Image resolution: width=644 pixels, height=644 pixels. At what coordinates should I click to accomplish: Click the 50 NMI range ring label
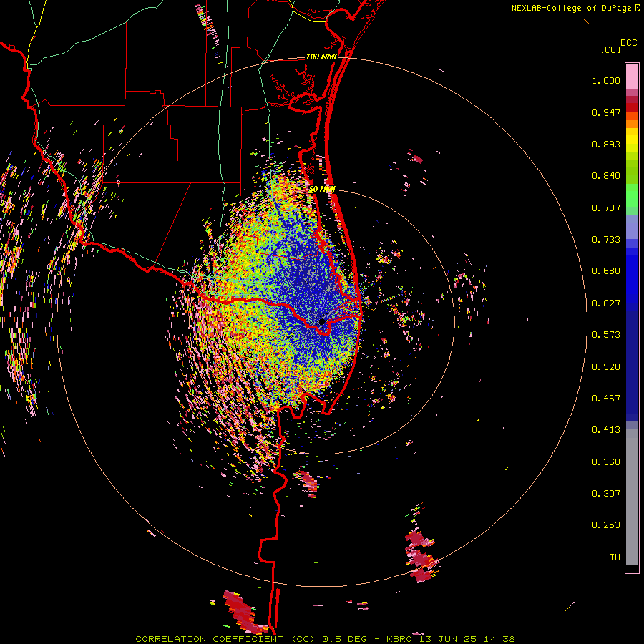point(322,189)
